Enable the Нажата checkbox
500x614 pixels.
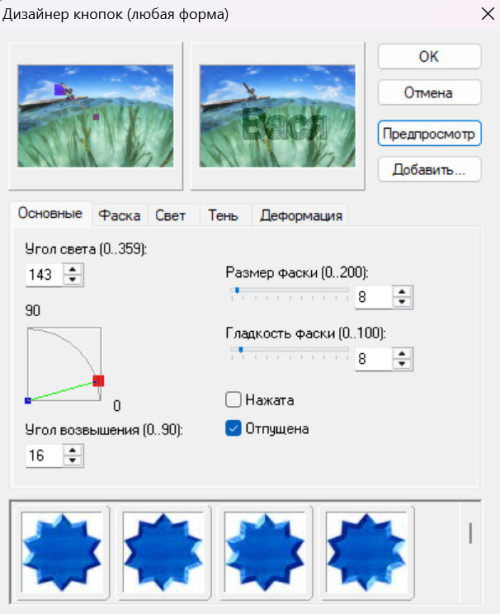(x=233, y=400)
